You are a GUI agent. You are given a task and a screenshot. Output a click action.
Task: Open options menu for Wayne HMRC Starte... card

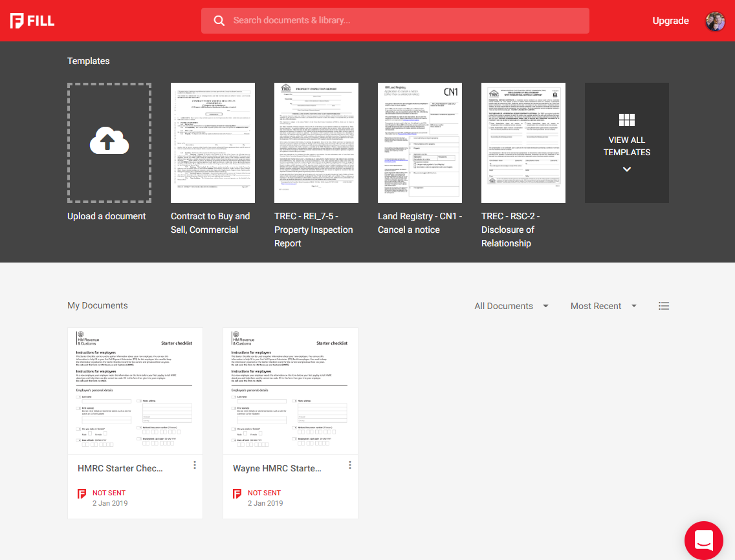pos(349,465)
